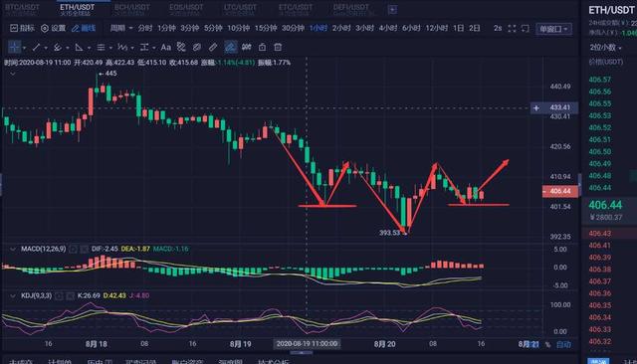This screenshot has height=364, width=637.
Task: Open 指标 indicators button
Action: pos(22,28)
